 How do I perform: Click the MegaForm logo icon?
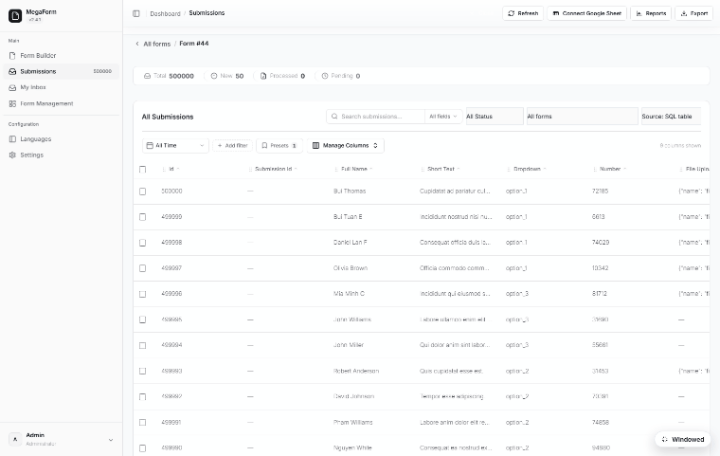tap(15, 16)
